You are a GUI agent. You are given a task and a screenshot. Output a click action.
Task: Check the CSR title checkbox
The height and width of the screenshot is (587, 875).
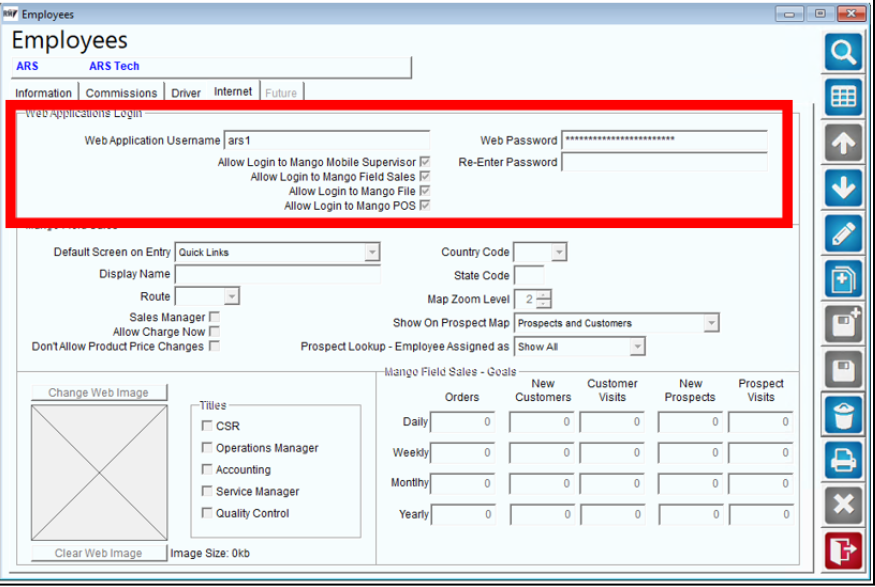click(207, 426)
